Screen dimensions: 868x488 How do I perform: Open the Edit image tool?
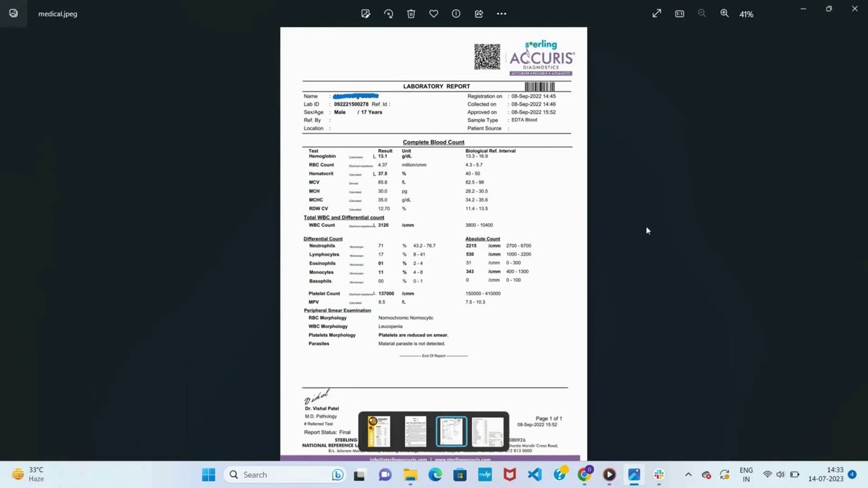coord(366,14)
